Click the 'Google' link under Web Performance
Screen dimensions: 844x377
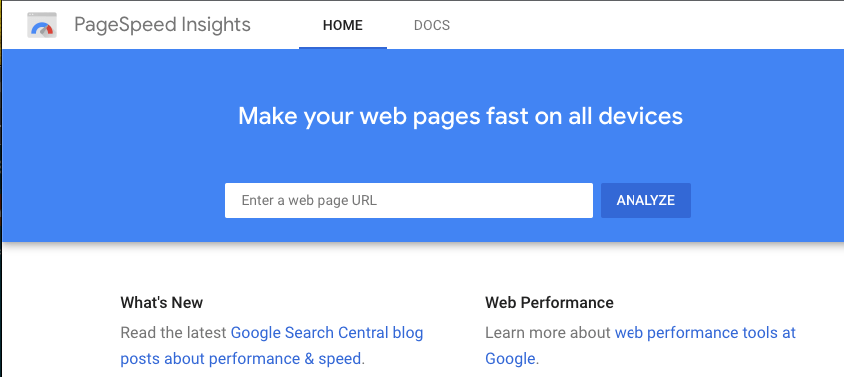[x=510, y=359]
